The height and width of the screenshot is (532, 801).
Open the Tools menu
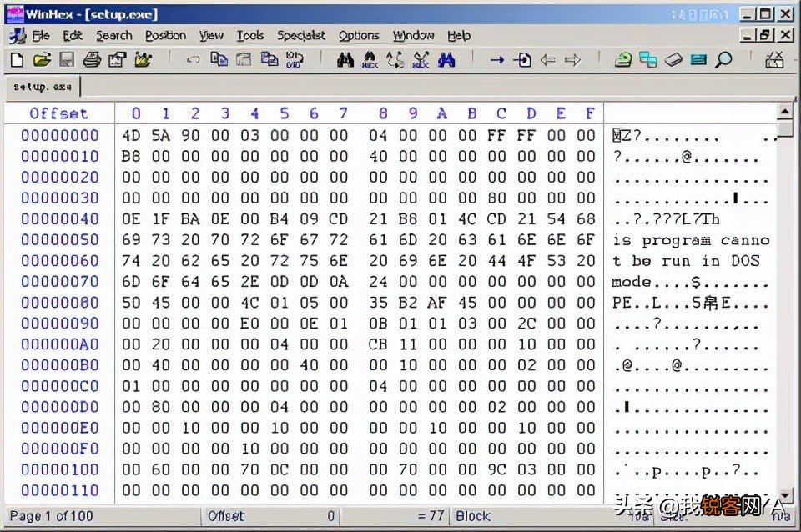click(250, 36)
